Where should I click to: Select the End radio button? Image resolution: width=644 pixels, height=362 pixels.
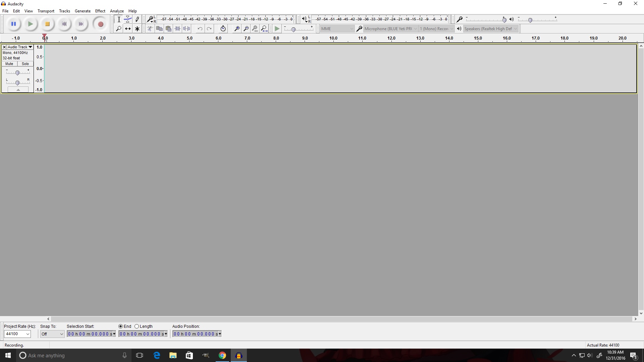[x=121, y=326]
